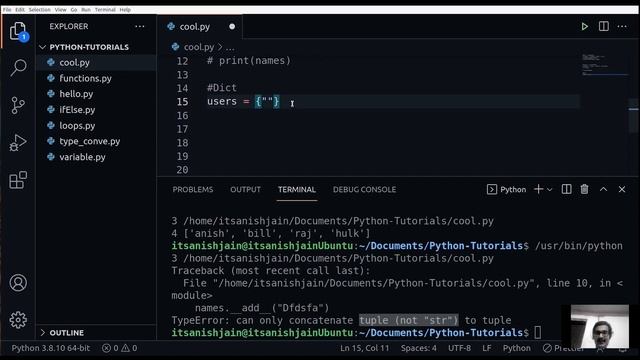The image size is (640, 360).
Task: Click the TypeError message in terminal
Action: [341, 320]
